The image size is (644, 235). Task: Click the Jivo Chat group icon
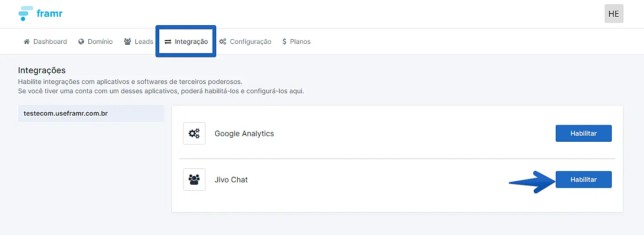[194, 180]
